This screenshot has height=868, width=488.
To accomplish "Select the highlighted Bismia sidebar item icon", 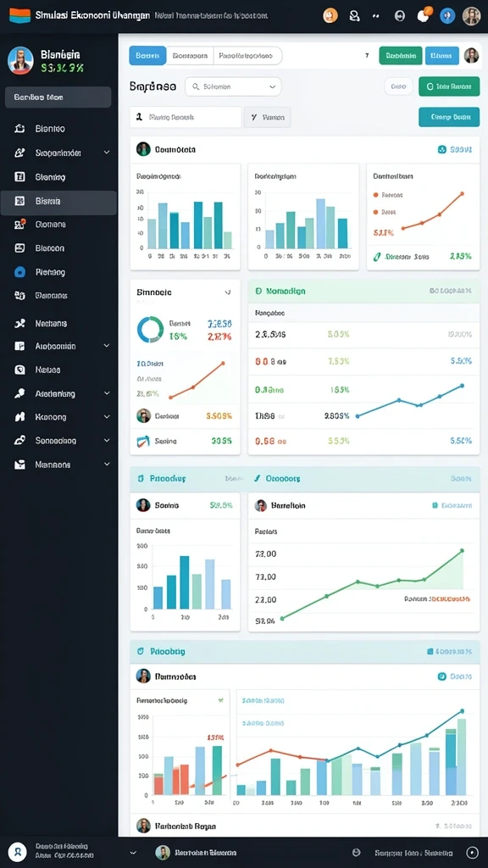I will pos(20,201).
